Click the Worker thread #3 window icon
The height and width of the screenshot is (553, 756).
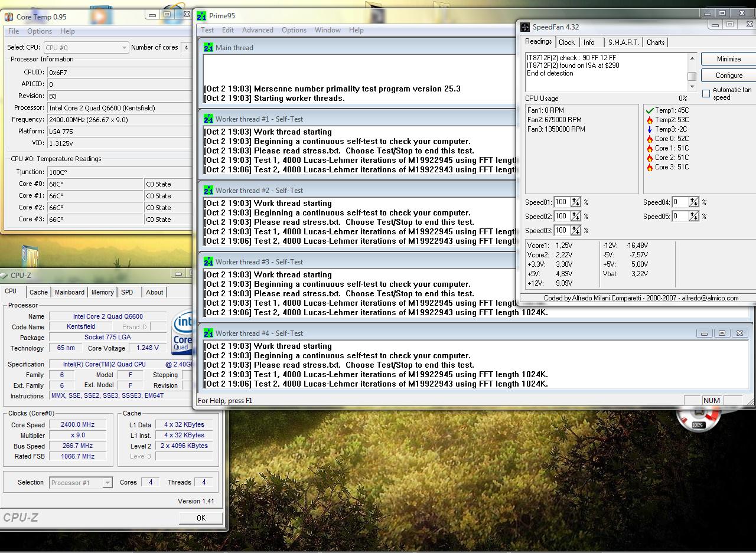[x=208, y=261]
